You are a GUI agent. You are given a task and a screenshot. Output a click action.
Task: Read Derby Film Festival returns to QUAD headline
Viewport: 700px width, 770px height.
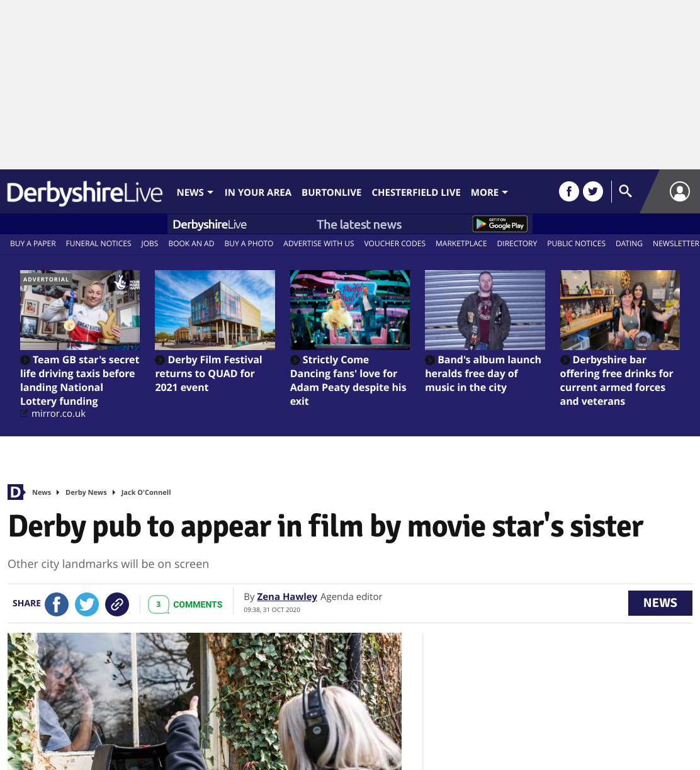tap(209, 373)
